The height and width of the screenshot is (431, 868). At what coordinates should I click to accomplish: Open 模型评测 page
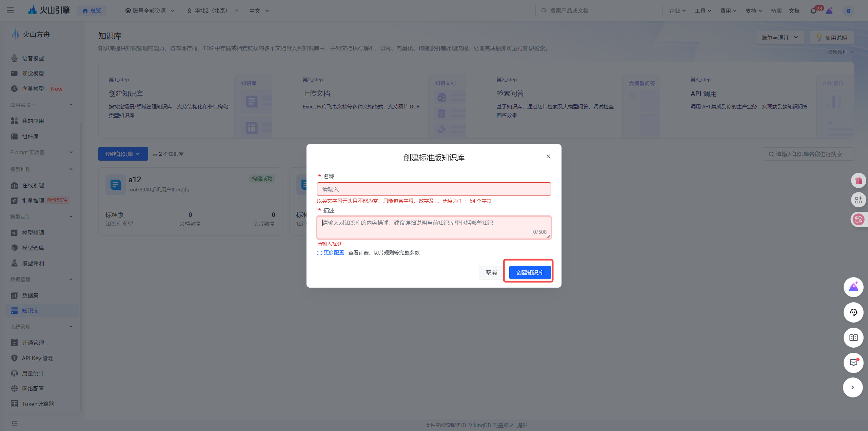click(33, 263)
